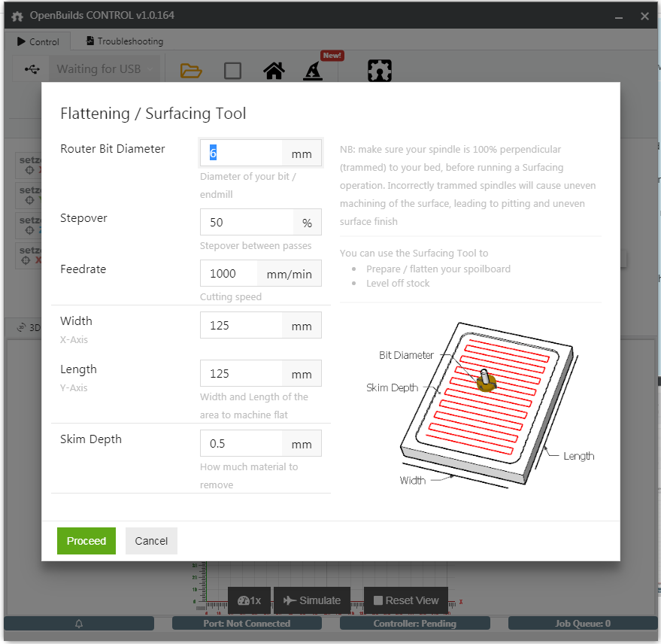Click the Skim Depth input field
The height and width of the screenshot is (644, 661).
241,444
